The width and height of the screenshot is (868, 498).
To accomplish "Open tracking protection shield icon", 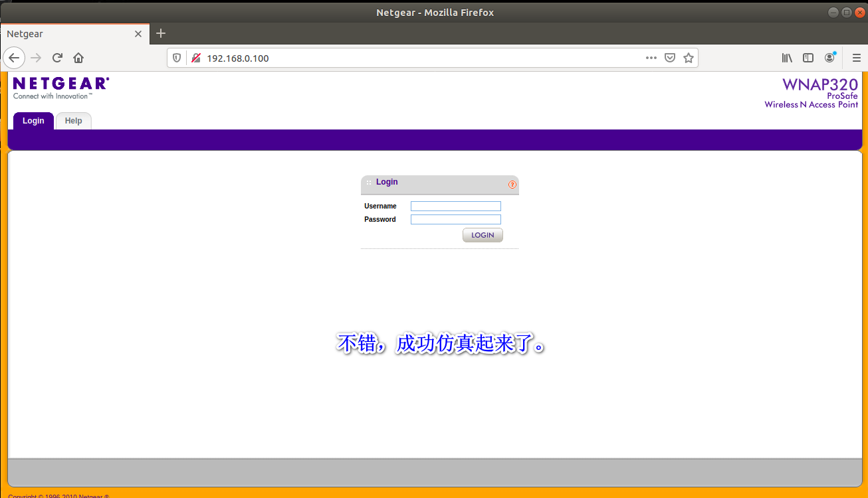I will [x=177, y=58].
